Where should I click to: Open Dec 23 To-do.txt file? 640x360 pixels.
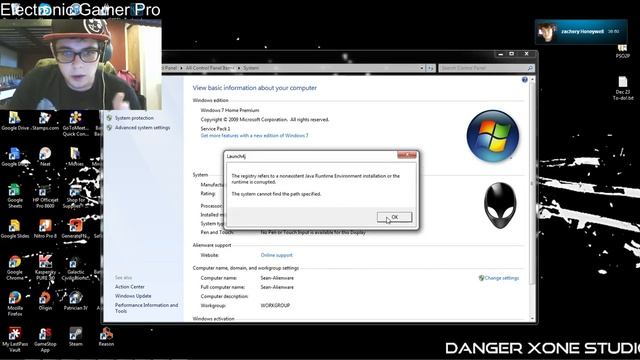623,88
